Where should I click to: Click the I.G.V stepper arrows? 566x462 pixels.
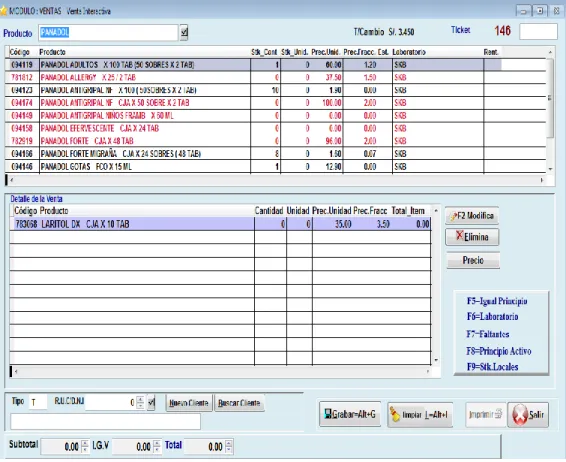[157, 447]
